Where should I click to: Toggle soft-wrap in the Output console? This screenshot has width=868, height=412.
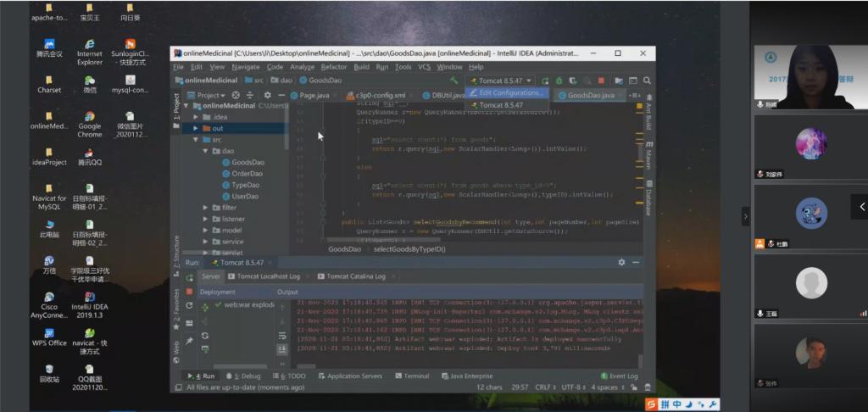282,337
